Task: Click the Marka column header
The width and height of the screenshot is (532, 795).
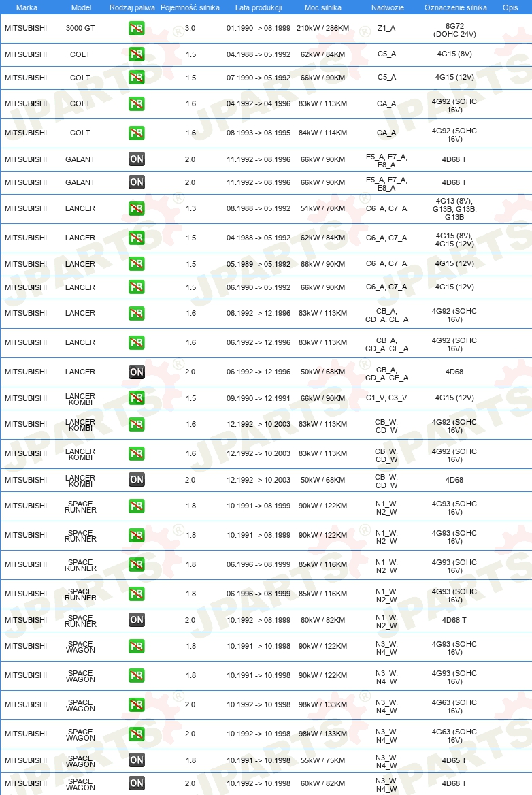Action: 27,7
